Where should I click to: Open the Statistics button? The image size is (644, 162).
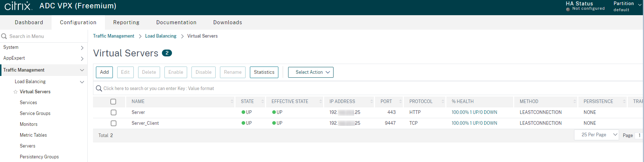[x=264, y=72]
